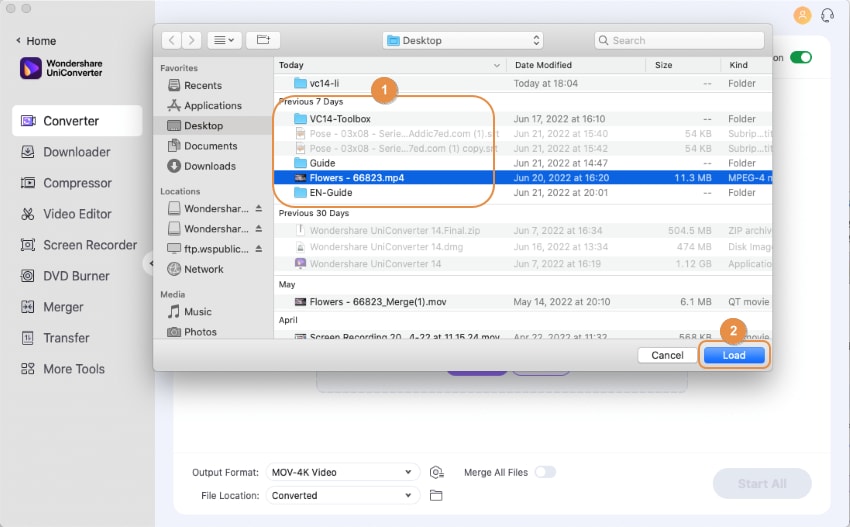Viewport: 850px width, 527px height.
Task: Open the output folder icon
Action: [436, 496]
